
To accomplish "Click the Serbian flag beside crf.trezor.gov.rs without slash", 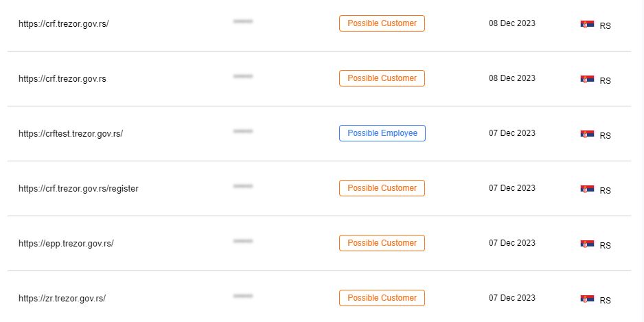I will [x=587, y=79].
